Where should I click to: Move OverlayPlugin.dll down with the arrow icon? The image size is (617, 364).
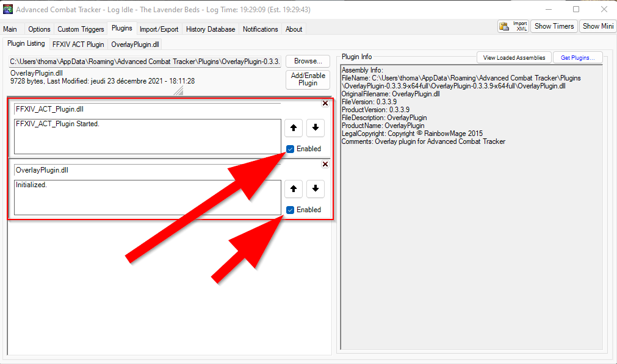click(316, 189)
